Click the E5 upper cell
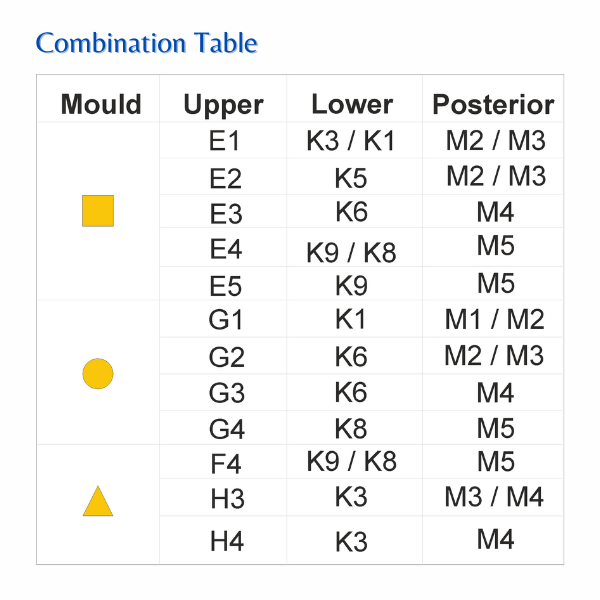The height and width of the screenshot is (600, 600). coord(226,286)
